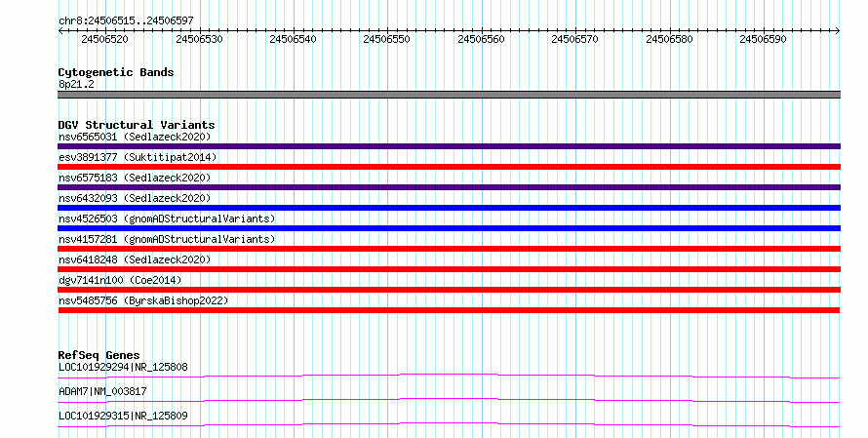
Task: Click label nsv6575183 (Sedlazeck2020)
Action: point(135,178)
